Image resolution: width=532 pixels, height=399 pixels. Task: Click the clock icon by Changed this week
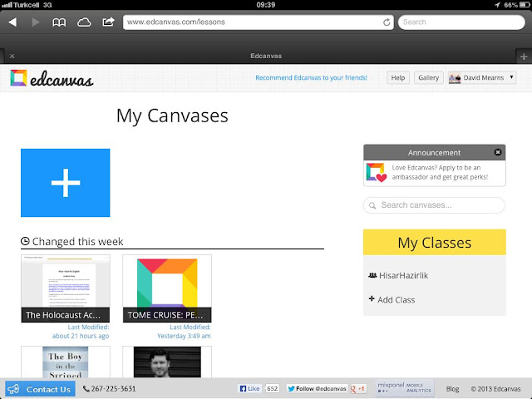point(25,241)
